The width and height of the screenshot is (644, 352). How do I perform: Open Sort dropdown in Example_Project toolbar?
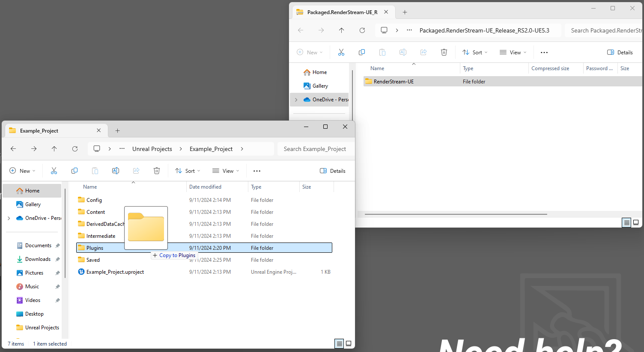[x=188, y=171]
